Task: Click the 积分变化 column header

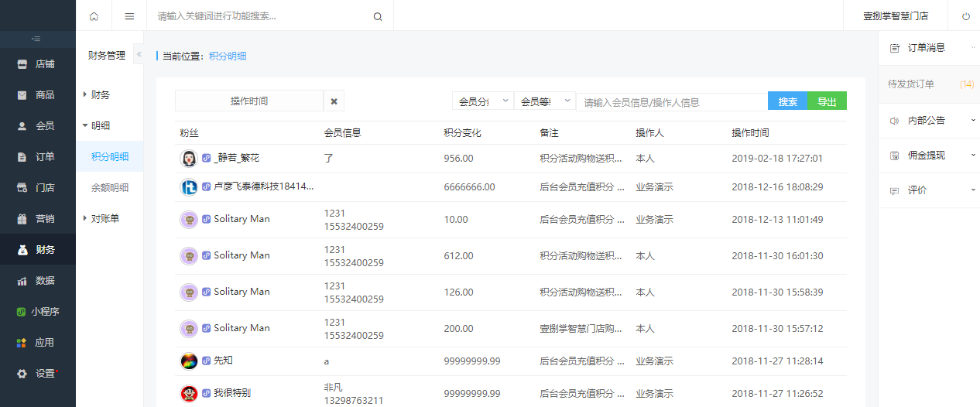Action: click(x=463, y=133)
